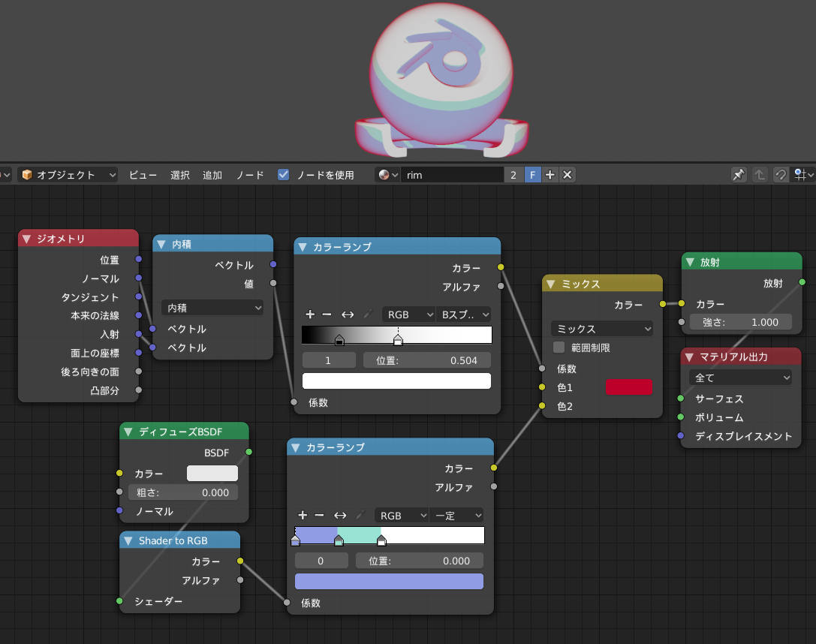Click the rim material name field

click(x=452, y=175)
